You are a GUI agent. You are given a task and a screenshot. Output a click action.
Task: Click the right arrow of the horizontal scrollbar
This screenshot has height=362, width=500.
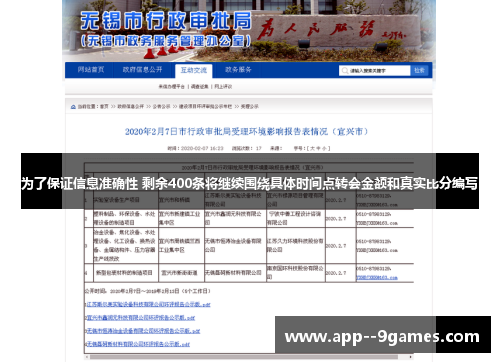[411, 357]
